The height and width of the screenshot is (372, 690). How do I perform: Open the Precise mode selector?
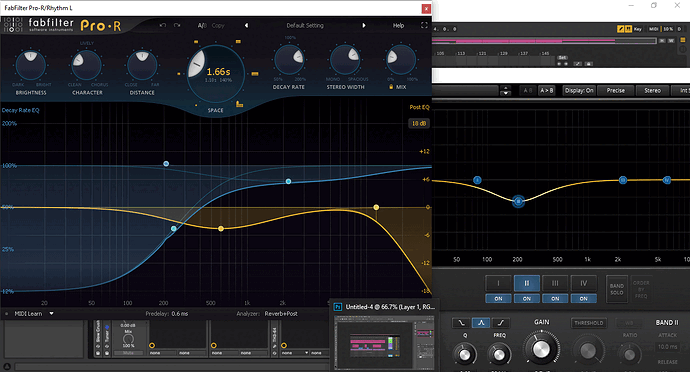(x=616, y=90)
